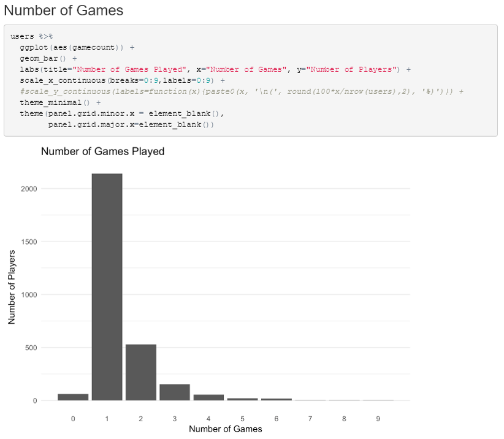Click the 2000 y-axis tick label
The width and height of the screenshot is (504, 439).
point(29,189)
